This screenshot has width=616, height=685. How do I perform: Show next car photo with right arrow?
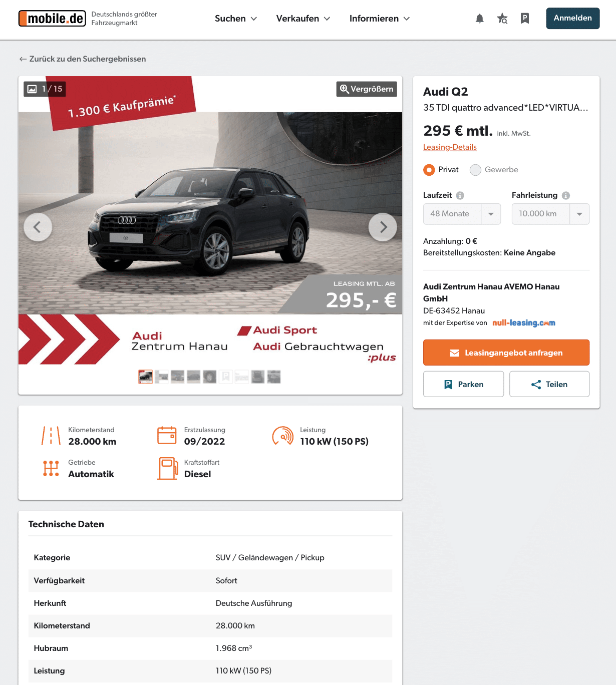383,227
